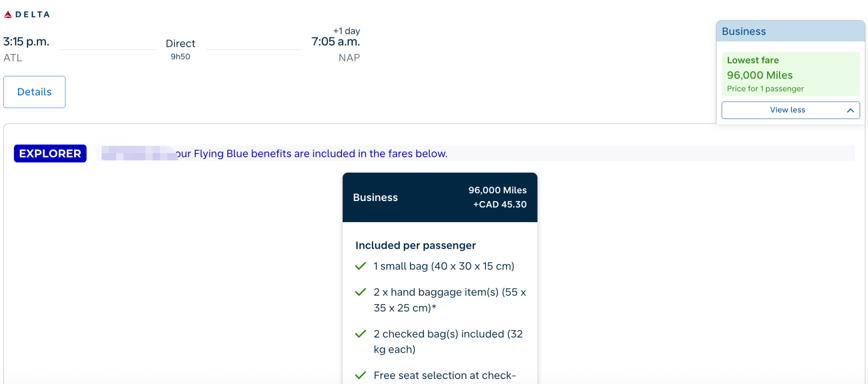This screenshot has height=384, width=868.
Task: Click the View less chevron arrow
Action: pos(850,111)
